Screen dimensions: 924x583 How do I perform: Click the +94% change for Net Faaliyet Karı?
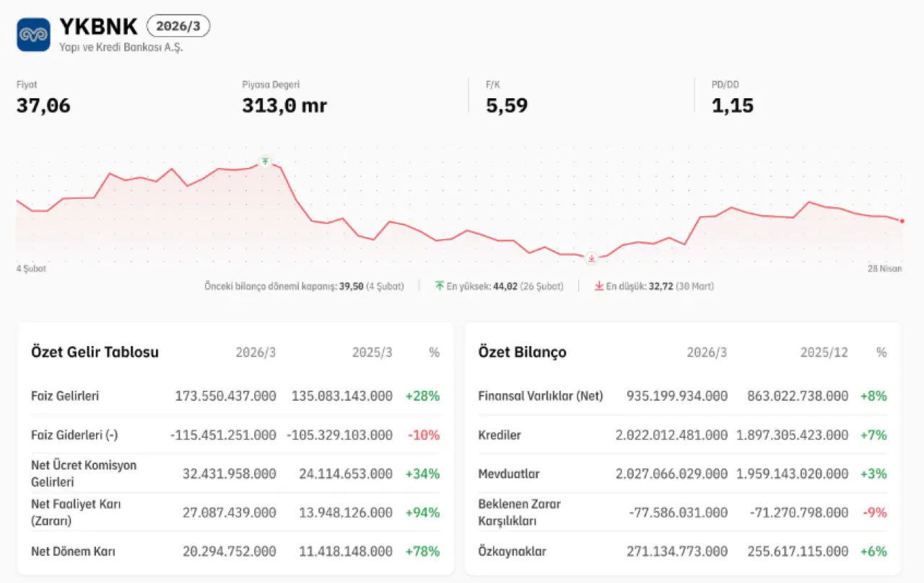click(x=422, y=513)
